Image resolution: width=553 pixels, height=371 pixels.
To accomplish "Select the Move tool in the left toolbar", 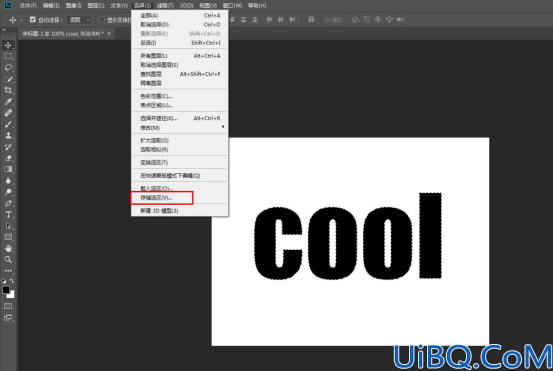I will point(8,45).
